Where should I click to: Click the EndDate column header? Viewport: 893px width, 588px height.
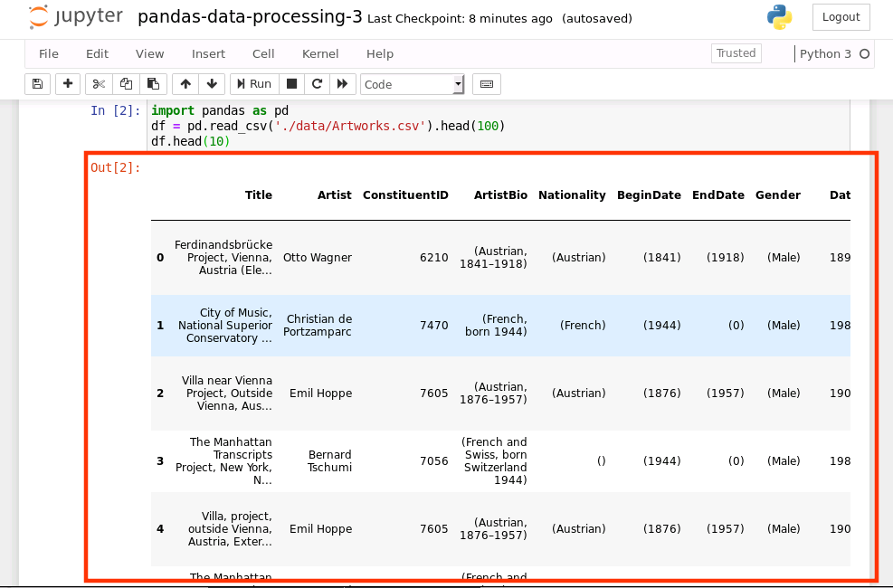(x=718, y=195)
